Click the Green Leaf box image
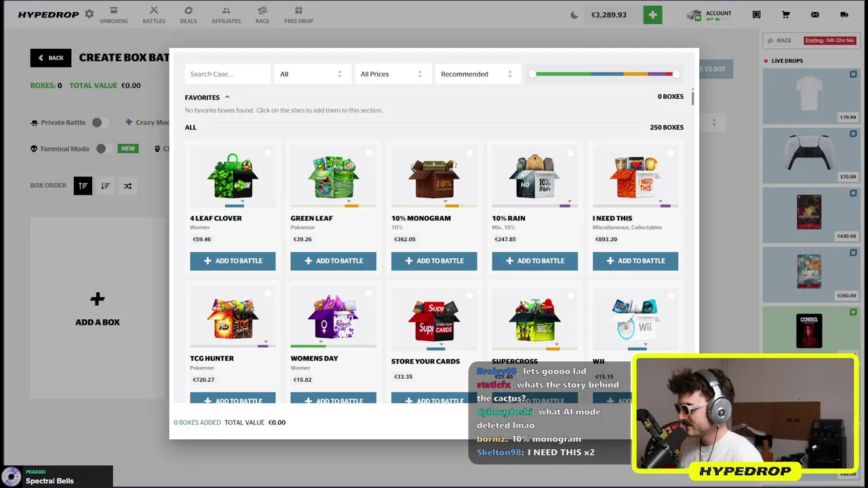868x488 pixels. (x=333, y=177)
